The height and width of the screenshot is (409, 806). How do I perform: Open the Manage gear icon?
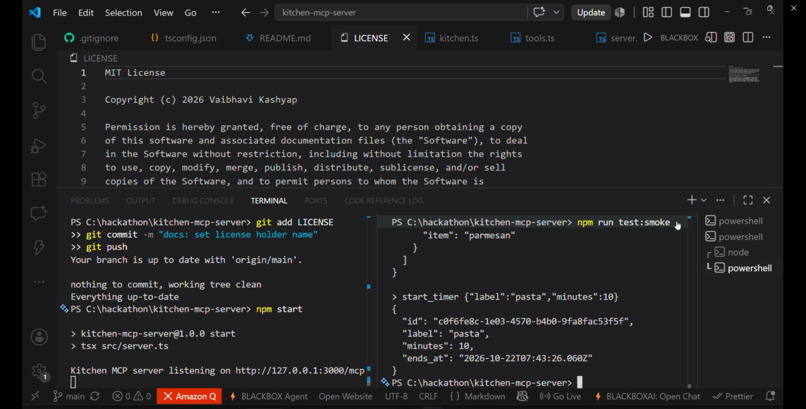[39, 371]
